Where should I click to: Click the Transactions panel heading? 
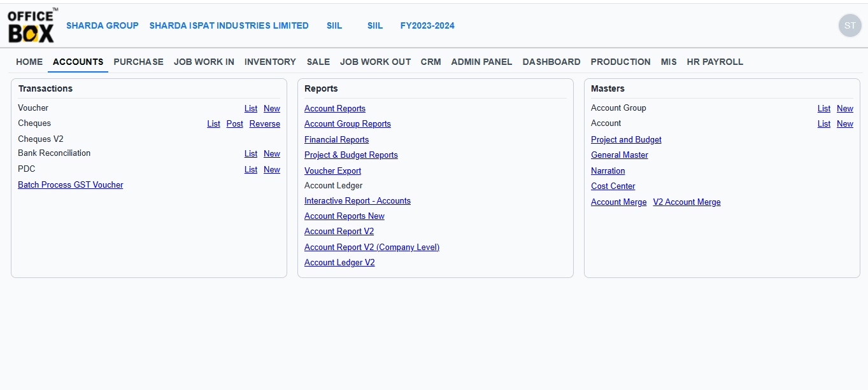click(45, 88)
